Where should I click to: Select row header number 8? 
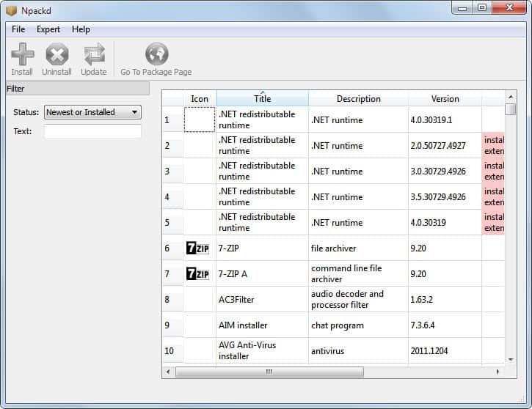tap(172, 300)
